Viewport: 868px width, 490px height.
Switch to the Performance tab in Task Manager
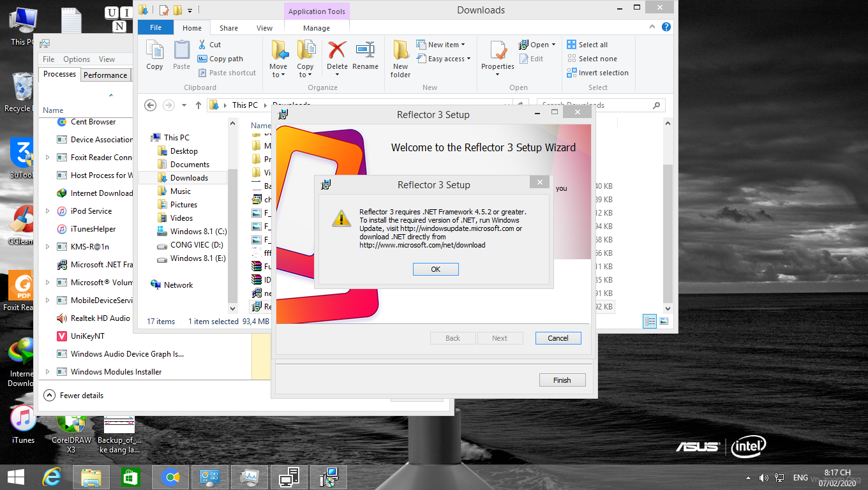[105, 75]
